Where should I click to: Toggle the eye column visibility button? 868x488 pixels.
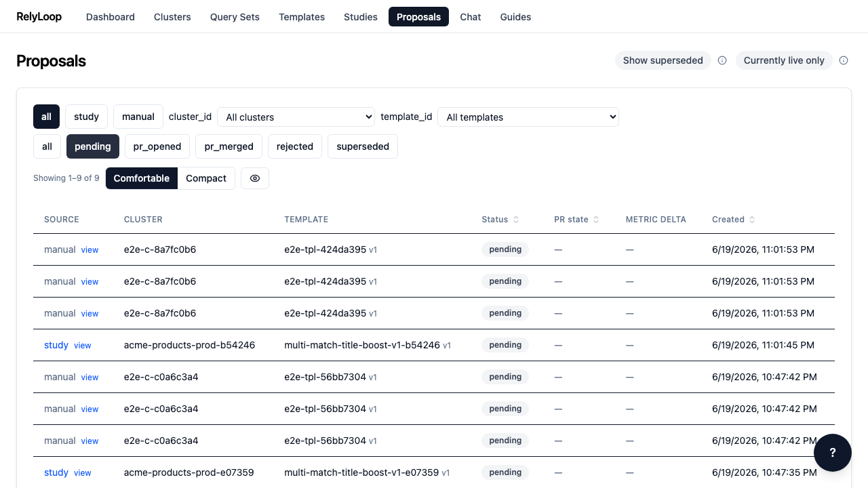point(255,178)
